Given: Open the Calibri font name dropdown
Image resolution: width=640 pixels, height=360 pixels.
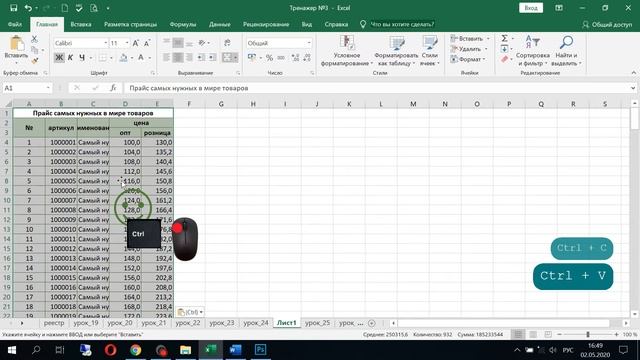Looking at the screenshot, I should tap(105, 43).
